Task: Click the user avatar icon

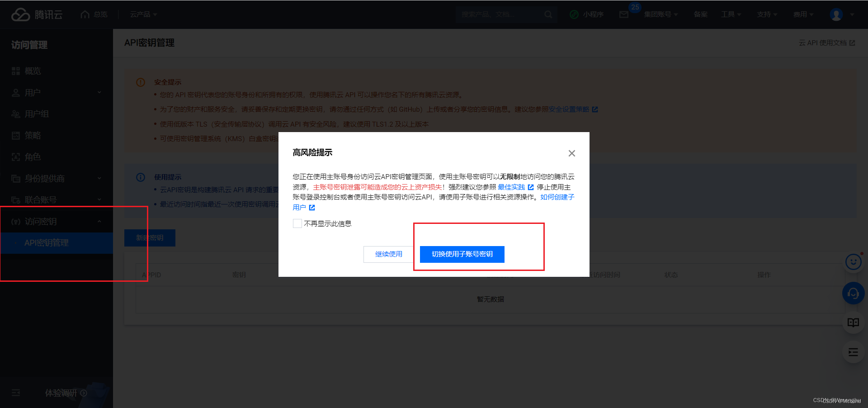Action: click(x=836, y=14)
